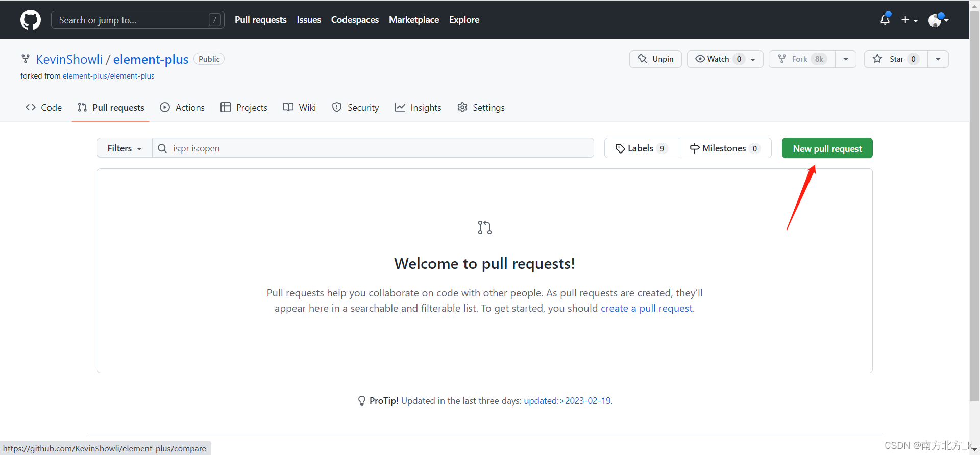Open Issues in top navigation bar
Viewport: 980px width, 455px height.
point(309,20)
